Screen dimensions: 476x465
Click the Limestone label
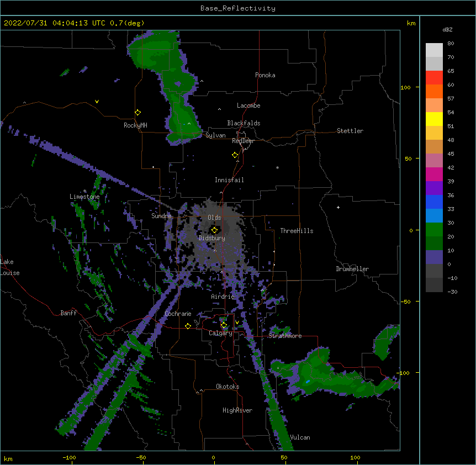[84, 197]
